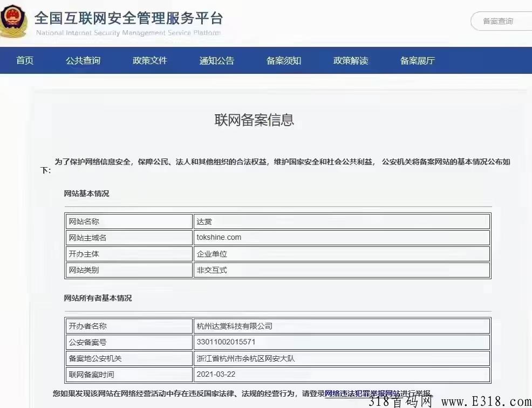
Task: Select the 网站基本情况 section heading
Action: [86, 193]
